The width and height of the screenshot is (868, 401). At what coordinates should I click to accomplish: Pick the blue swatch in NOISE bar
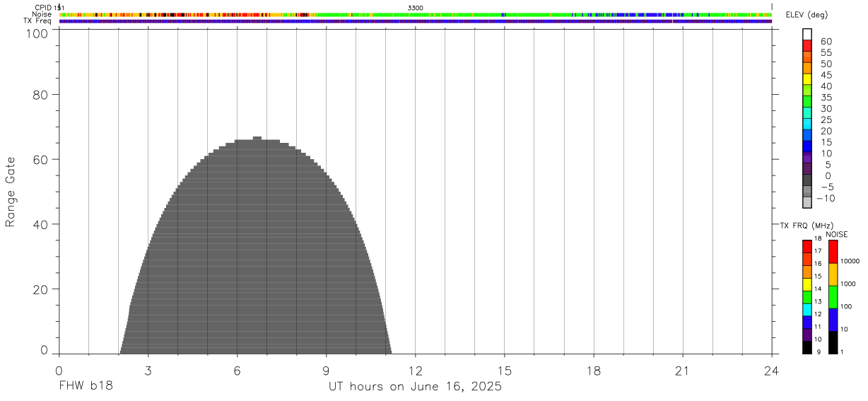833,320
